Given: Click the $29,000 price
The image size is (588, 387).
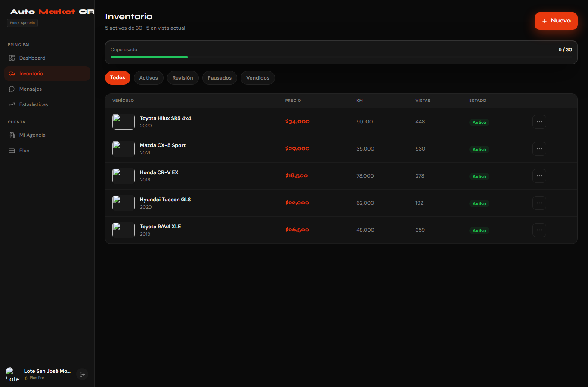Looking at the screenshot, I should point(297,149).
